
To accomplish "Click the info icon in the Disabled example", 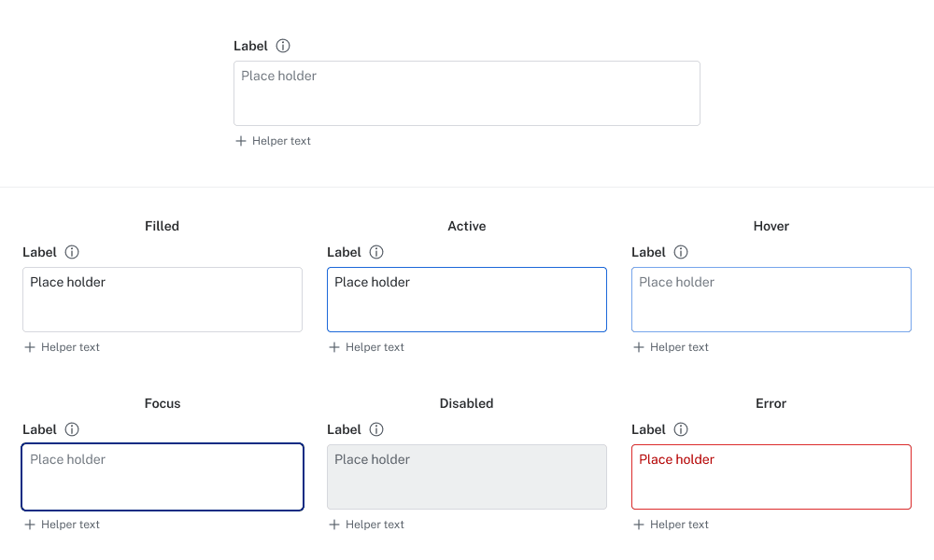I will [x=376, y=429].
